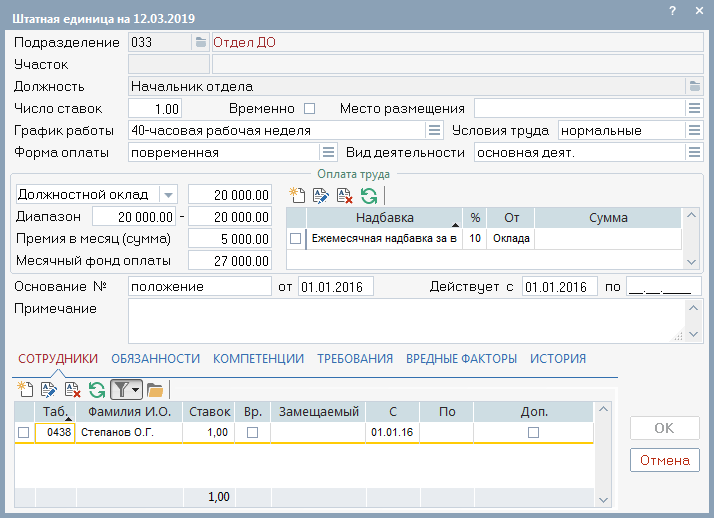
Task: Switch to the ИСТОРИЯ tab
Action: [558, 359]
